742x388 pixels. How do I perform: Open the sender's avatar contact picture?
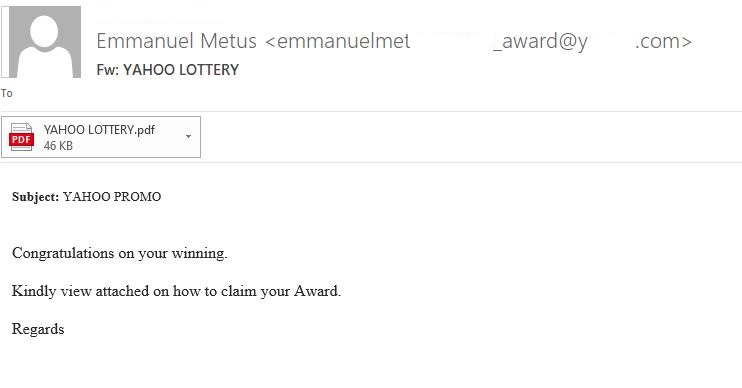pos(45,42)
